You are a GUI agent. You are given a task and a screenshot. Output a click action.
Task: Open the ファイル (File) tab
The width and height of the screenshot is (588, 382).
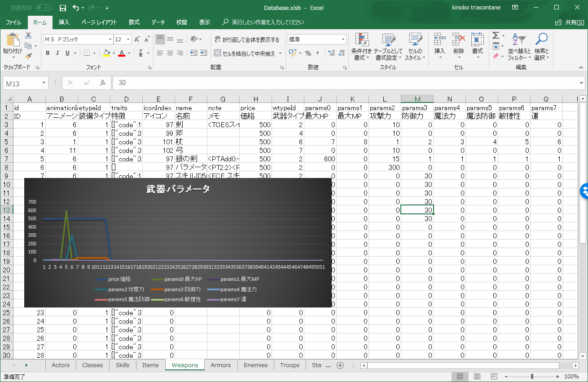click(x=13, y=22)
